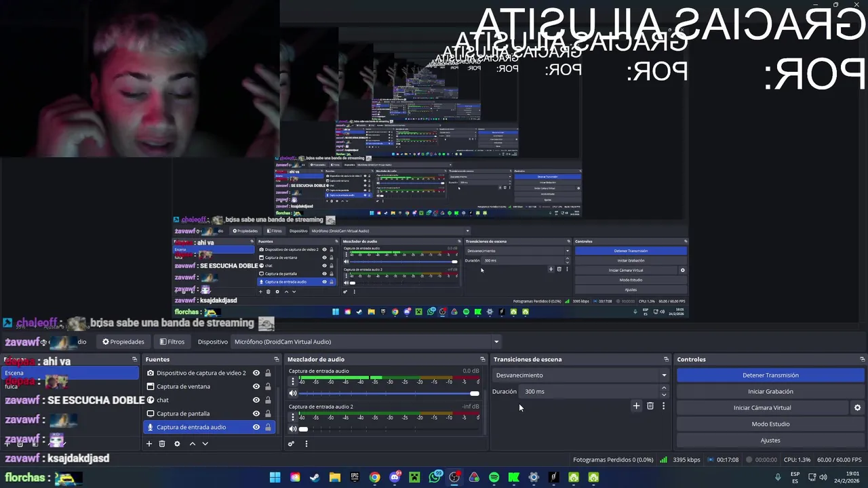Hide Dispositivo de captura de video 2 source

(x=256, y=373)
